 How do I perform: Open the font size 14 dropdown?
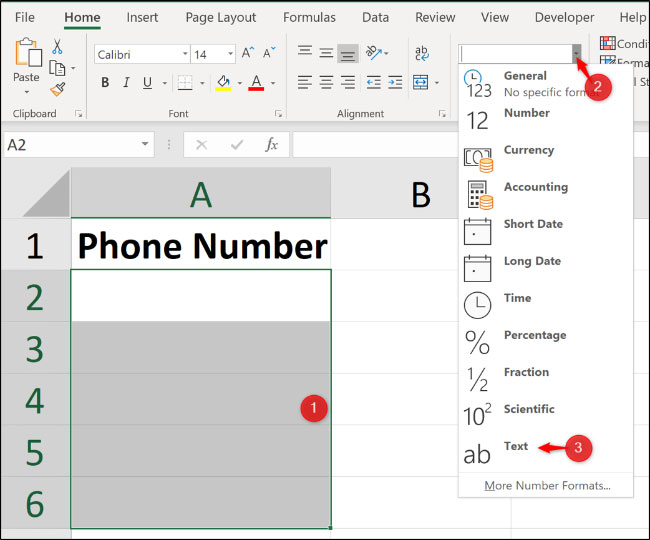coord(230,54)
